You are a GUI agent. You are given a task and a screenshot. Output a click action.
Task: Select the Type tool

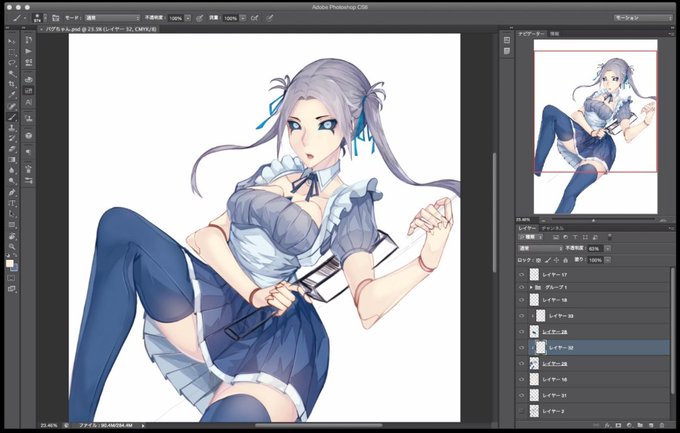12,203
